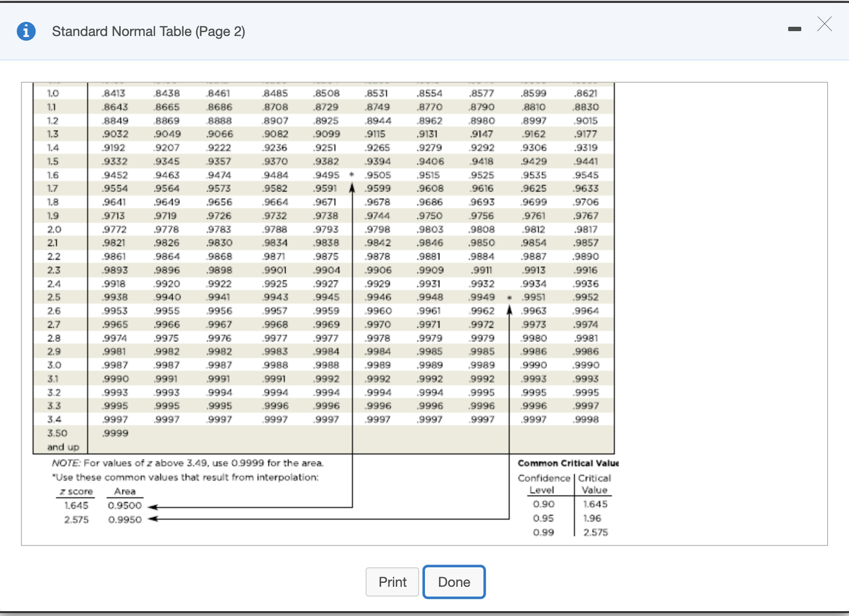Select value .9032 in row 1.3

[115, 134]
